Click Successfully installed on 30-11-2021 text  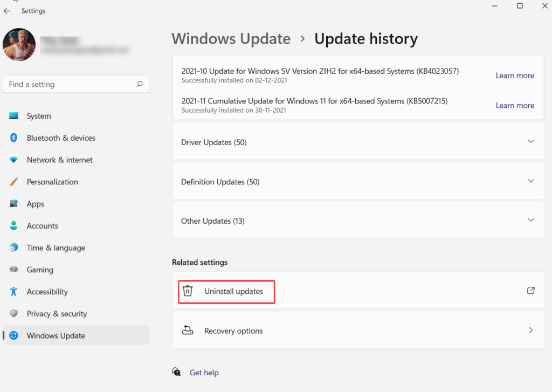pyautogui.click(x=233, y=110)
